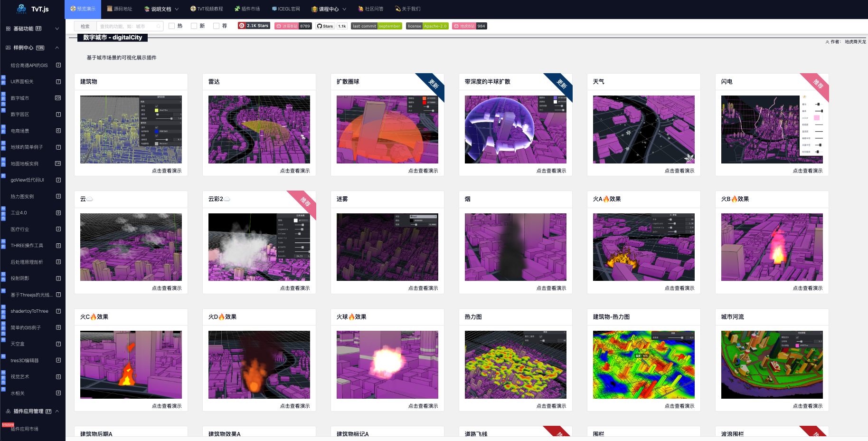Switch to the 预览演示 tab
The width and height of the screenshot is (868, 441).
click(x=83, y=9)
